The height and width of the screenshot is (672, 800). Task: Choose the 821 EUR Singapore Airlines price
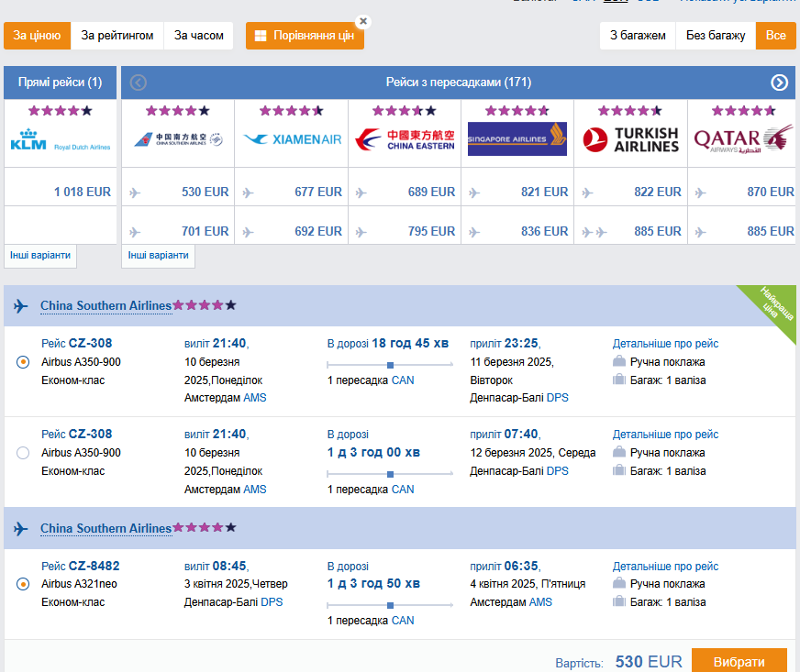544,192
